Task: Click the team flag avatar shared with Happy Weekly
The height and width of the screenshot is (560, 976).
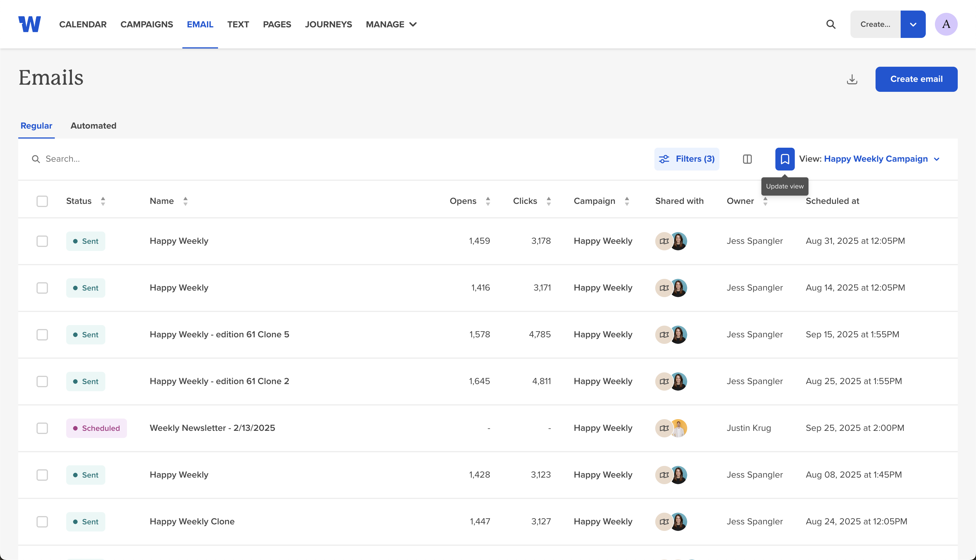Action: coord(664,241)
